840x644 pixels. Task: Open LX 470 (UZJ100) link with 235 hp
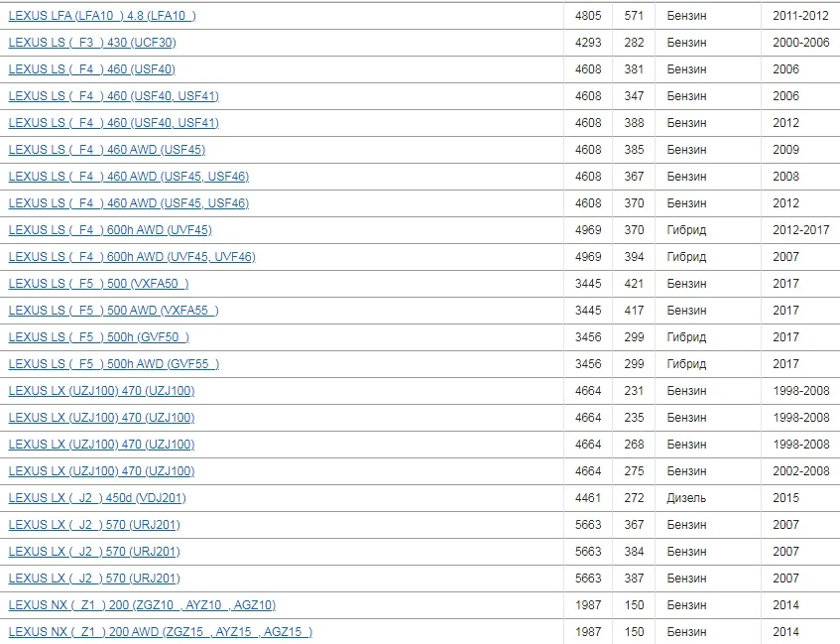pyautogui.click(x=101, y=418)
